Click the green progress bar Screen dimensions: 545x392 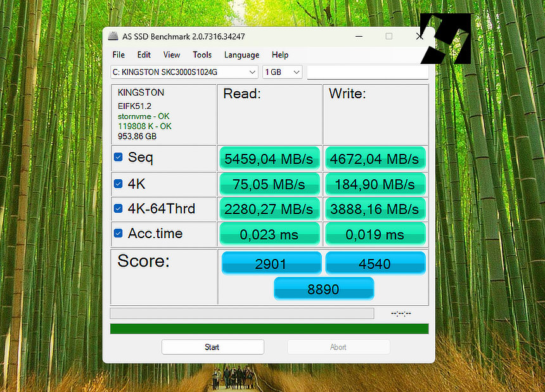tap(269, 329)
